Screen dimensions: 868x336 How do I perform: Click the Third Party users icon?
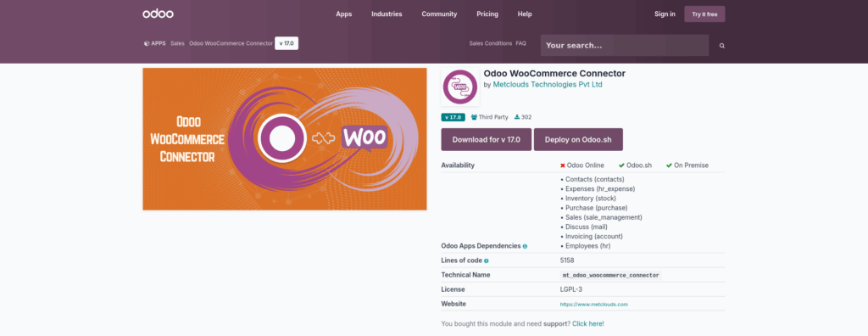(475, 117)
